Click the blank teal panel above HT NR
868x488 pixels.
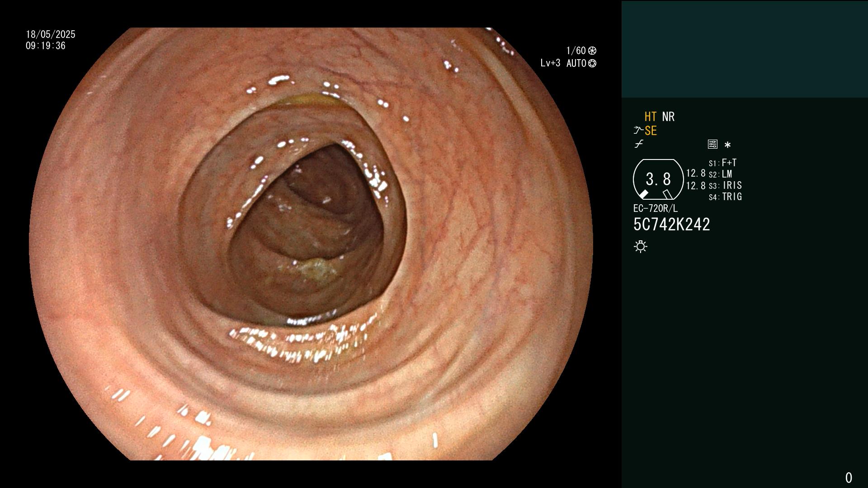pyautogui.click(x=745, y=49)
